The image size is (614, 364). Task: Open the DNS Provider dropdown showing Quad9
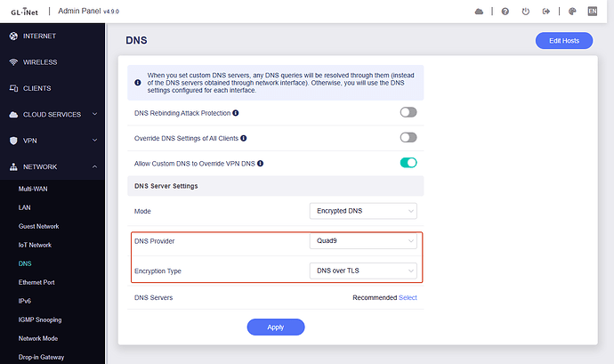(x=363, y=241)
